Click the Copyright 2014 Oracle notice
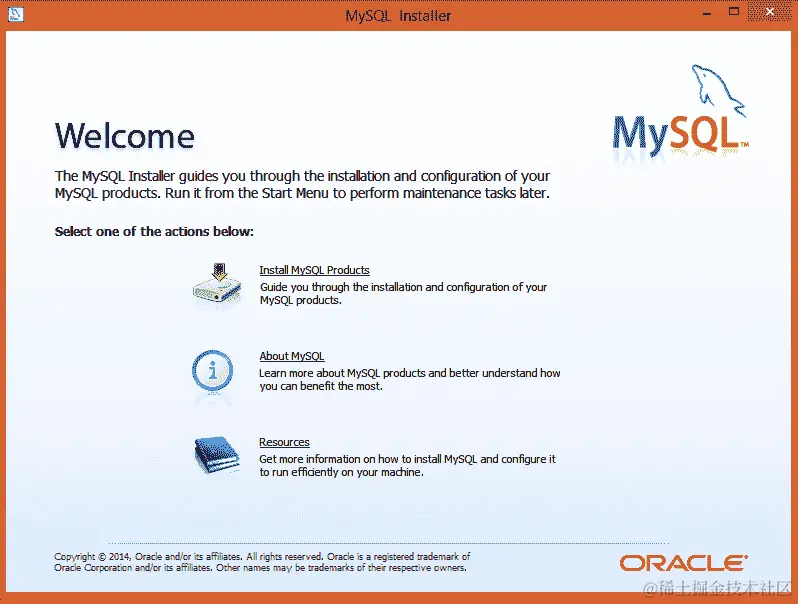The width and height of the screenshot is (798, 604). 262,562
